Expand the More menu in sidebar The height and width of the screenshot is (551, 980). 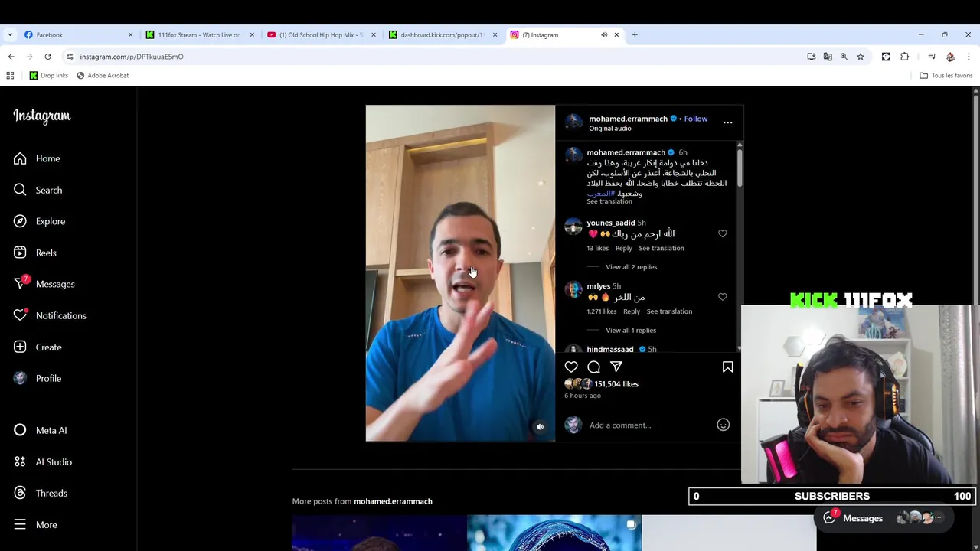(x=35, y=524)
